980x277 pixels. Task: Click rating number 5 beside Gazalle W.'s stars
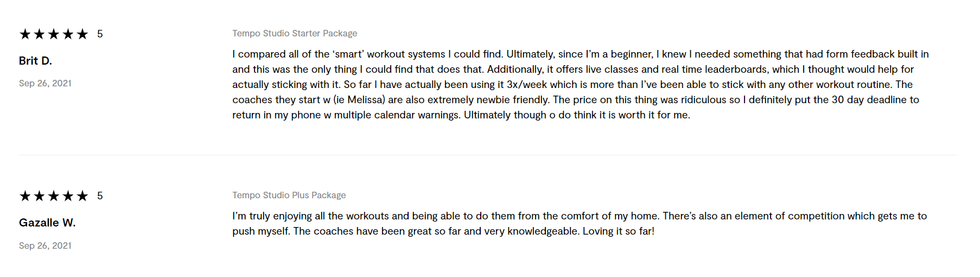coord(100,196)
